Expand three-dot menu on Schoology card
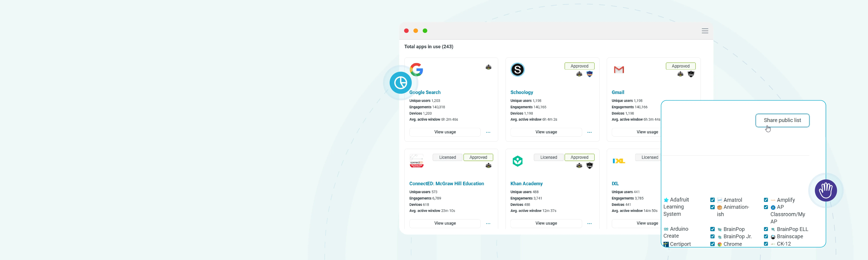 point(589,132)
